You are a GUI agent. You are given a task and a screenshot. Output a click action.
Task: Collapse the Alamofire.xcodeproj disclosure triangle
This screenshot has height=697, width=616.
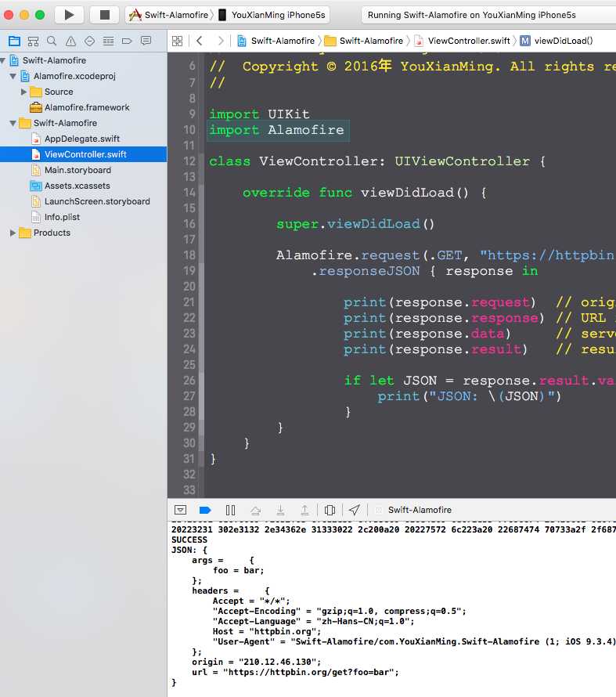click(13, 77)
